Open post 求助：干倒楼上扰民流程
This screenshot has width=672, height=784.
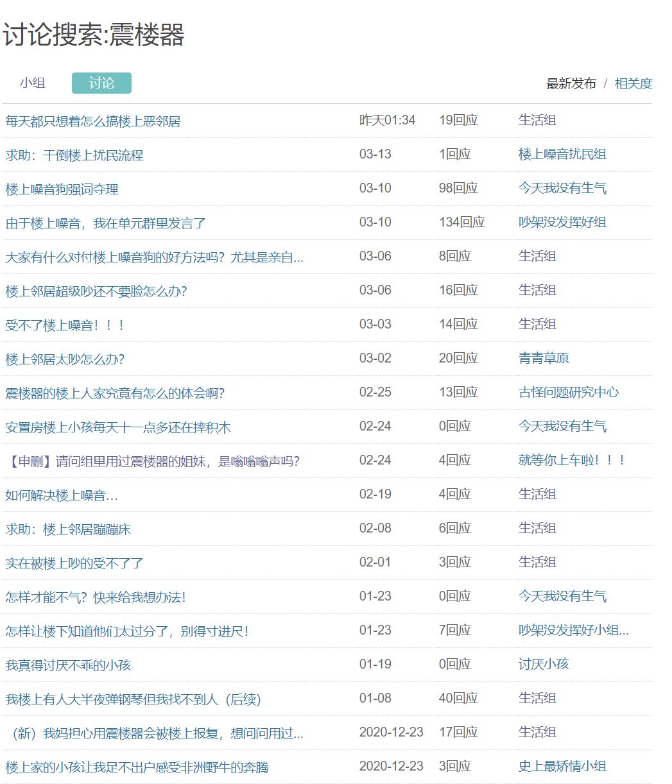74,155
